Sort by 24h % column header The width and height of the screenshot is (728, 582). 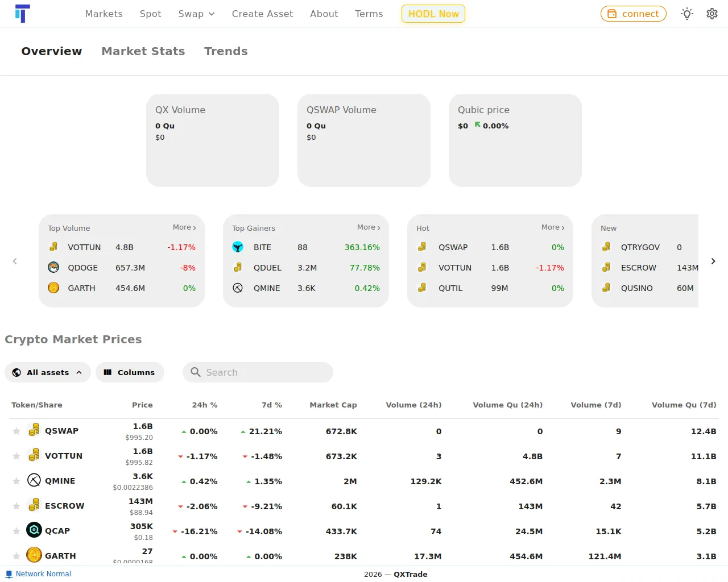pyautogui.click(x=205, y=405)
